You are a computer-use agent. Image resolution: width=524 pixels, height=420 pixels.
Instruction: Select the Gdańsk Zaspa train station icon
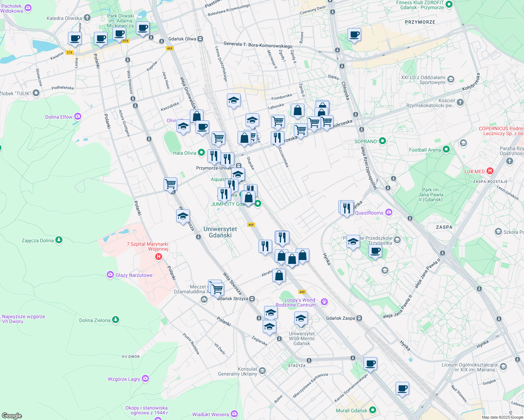[x=359, y=318]
